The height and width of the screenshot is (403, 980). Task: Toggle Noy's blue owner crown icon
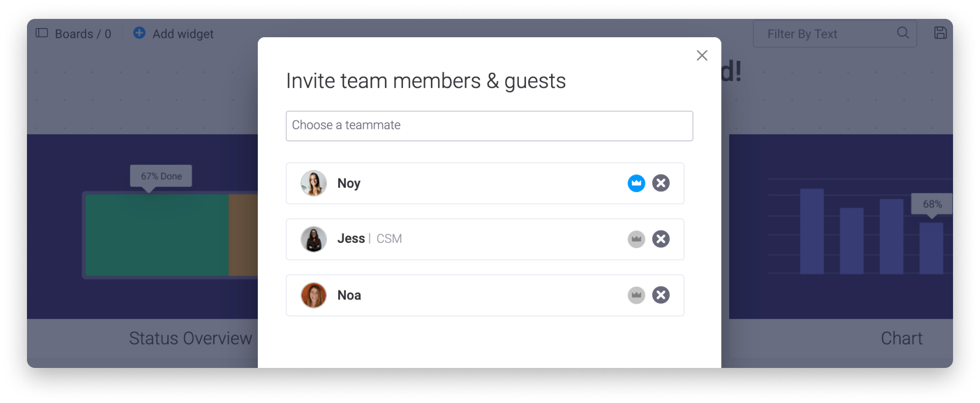point(636,183)
